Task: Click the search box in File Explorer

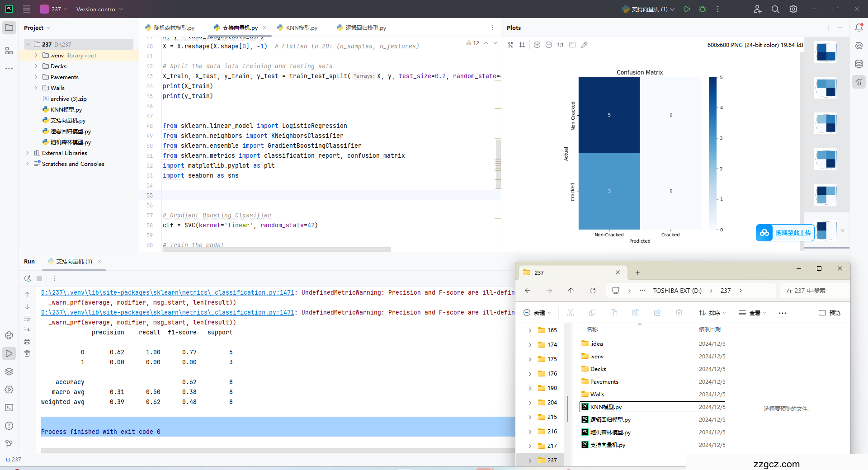Action: (814, 291)
